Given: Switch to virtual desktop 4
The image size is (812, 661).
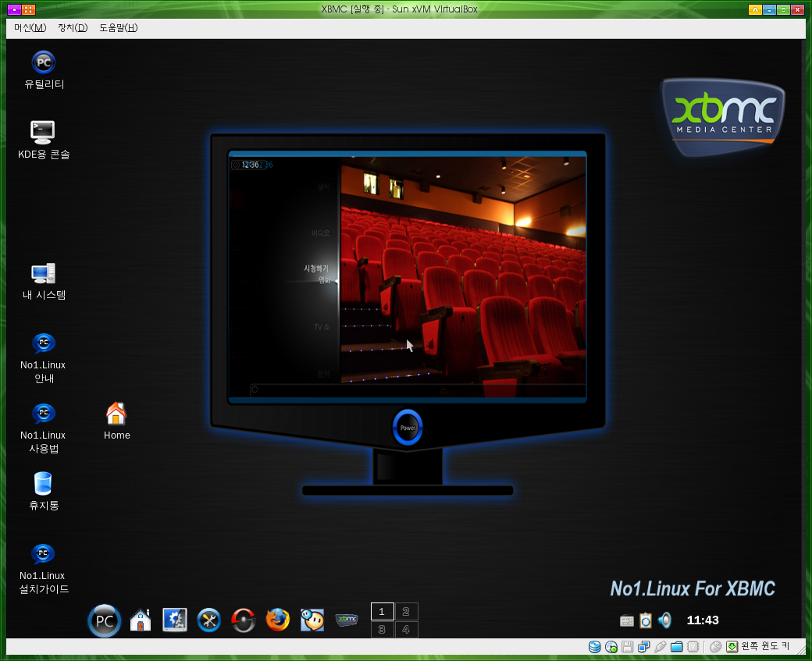Looking at the screenshot, I should (x=407, y=630).
